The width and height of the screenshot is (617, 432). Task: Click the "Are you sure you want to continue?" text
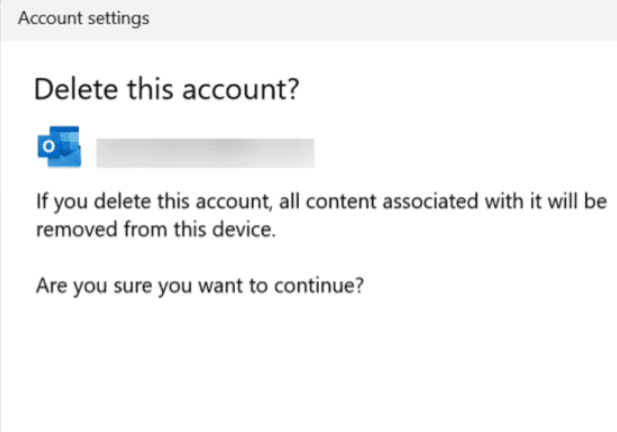(199, 286)
